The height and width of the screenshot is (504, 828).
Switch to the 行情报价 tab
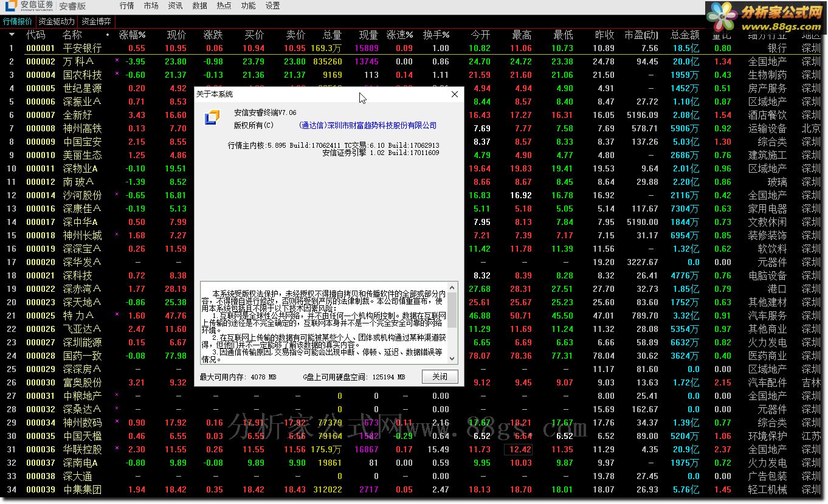18,21
